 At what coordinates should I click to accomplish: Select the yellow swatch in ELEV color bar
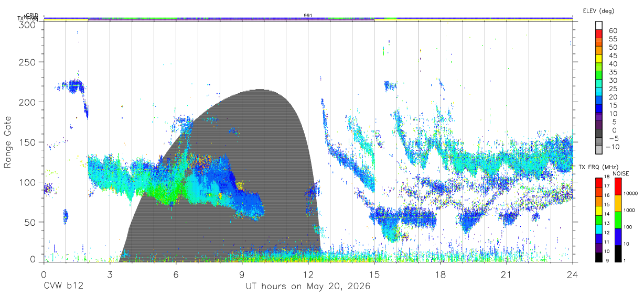[x=599, y=59]
